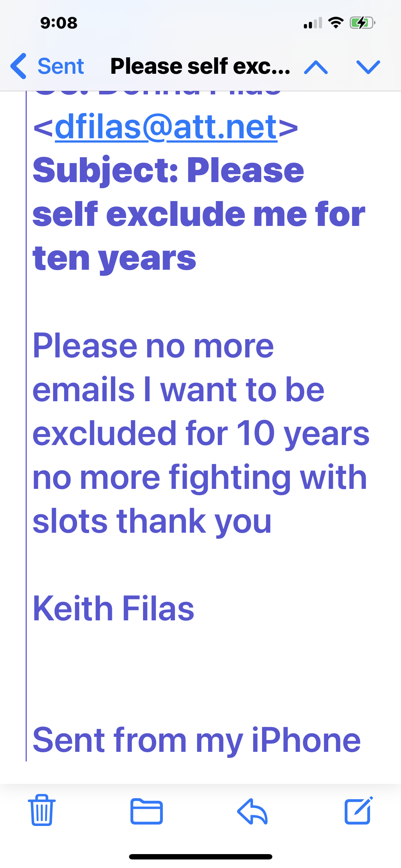Tap the 9:08 clock in status bar
The height and width of the screenshot is (868, 401).
tap(59, 23)
